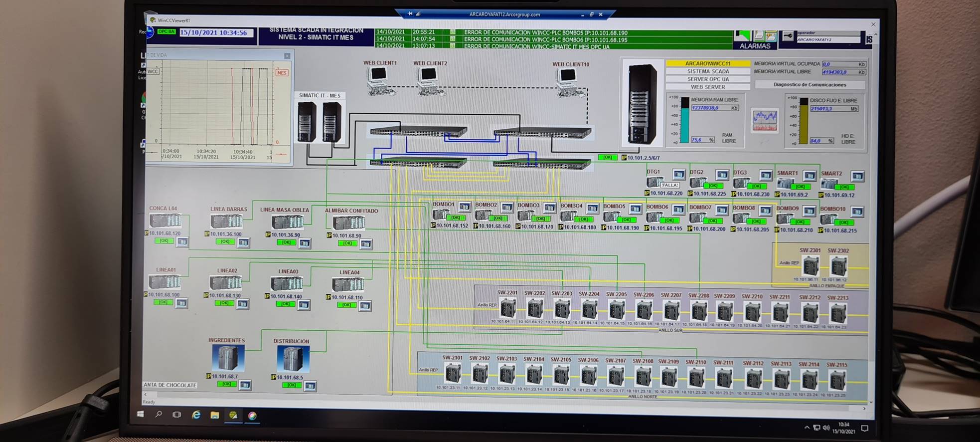Click the operator login key icon
Screen dimensions: 980x442
[x=788, y=36]
